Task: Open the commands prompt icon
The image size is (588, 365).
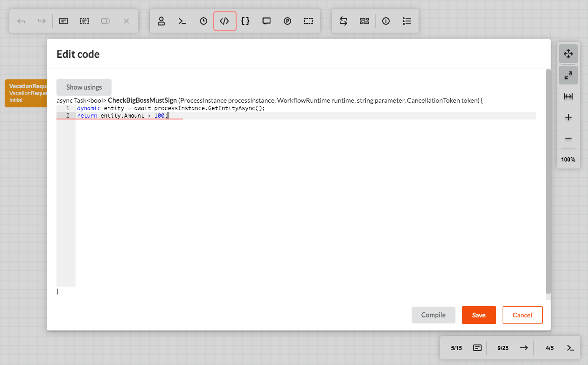Action: click(x=182, y=21)
